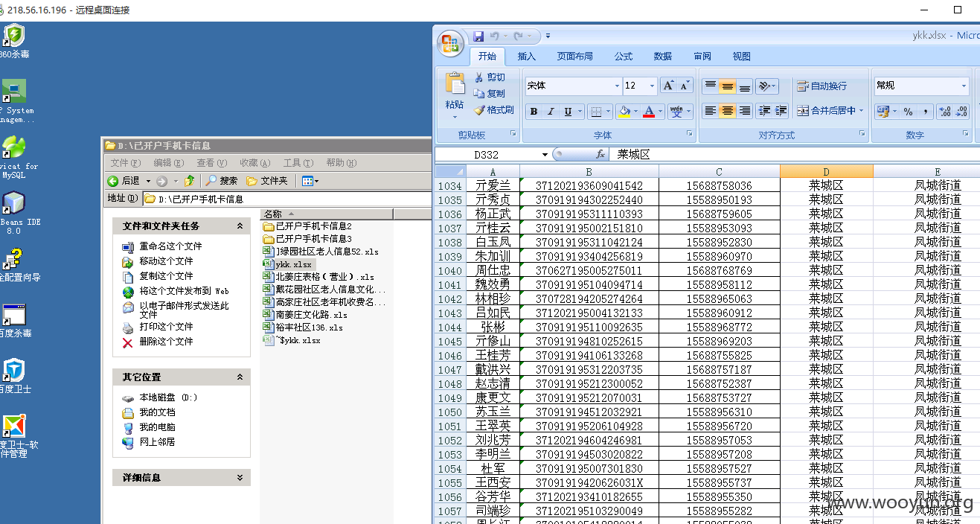Decrease cell indent
This screenshot has height=524, width=980.
pos(764,111)
